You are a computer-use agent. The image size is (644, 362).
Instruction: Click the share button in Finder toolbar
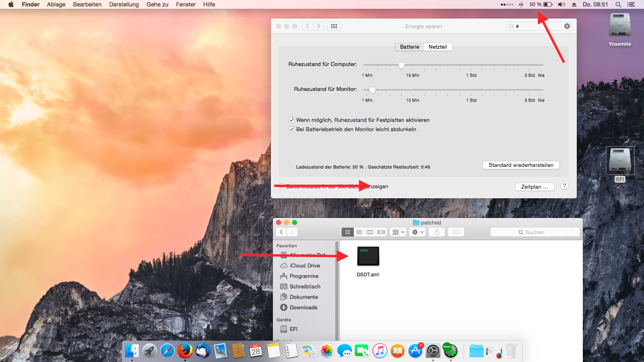coord(437,232)
